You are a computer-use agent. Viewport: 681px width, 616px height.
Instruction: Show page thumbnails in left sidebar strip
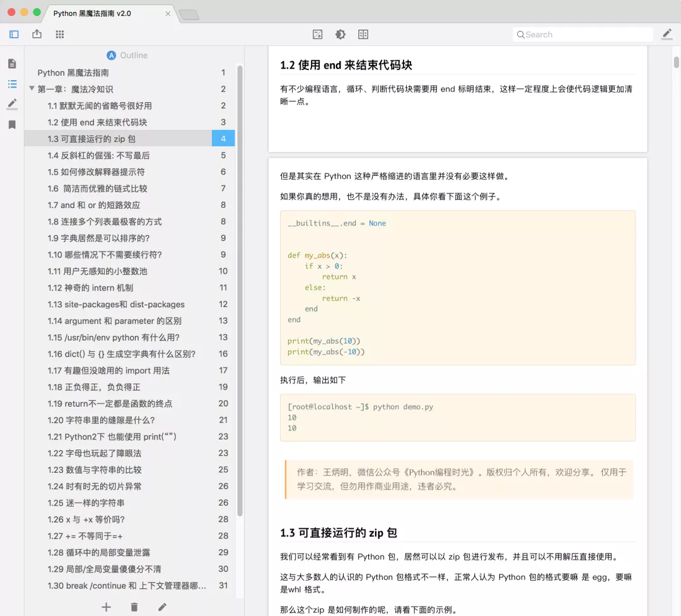pyautogui.click(x=12, y=64)
